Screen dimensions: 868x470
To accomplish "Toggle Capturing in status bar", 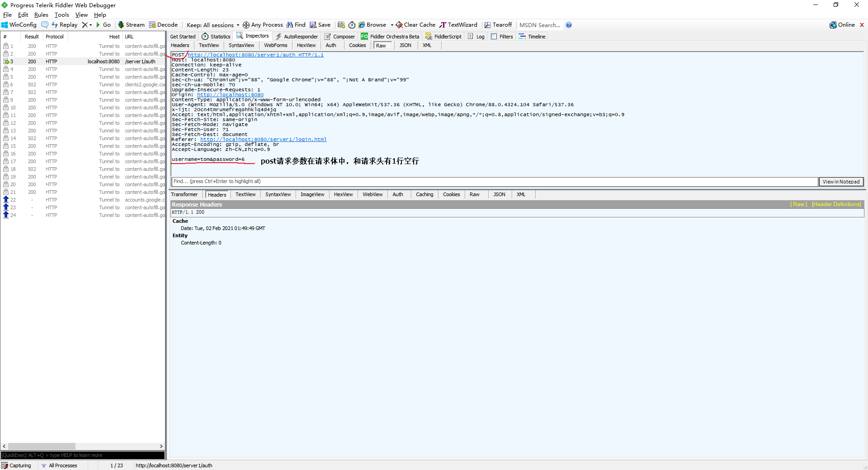I will click(16, 465).
